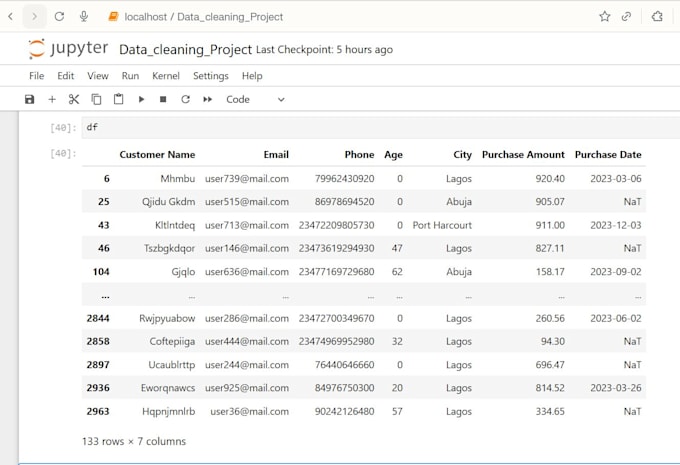Screen dimensions: 680x465
Task: Insert a new cell with the plus icon
Action: [x=52, y=99]
